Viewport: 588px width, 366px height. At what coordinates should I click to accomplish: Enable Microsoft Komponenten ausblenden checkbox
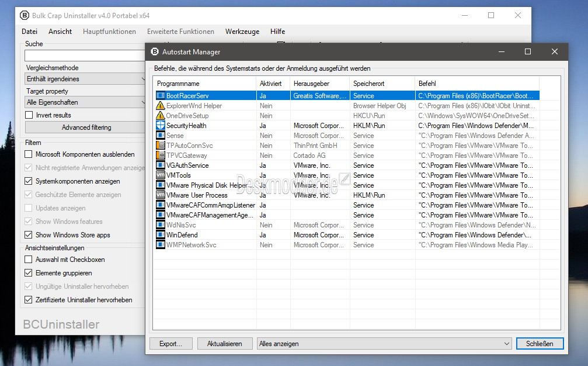coord(28,154)
